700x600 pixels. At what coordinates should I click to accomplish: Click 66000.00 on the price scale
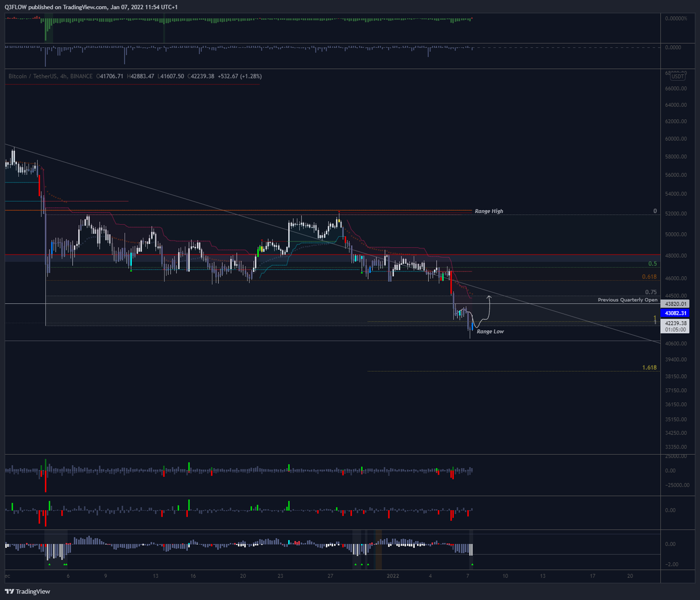[675, 89]
